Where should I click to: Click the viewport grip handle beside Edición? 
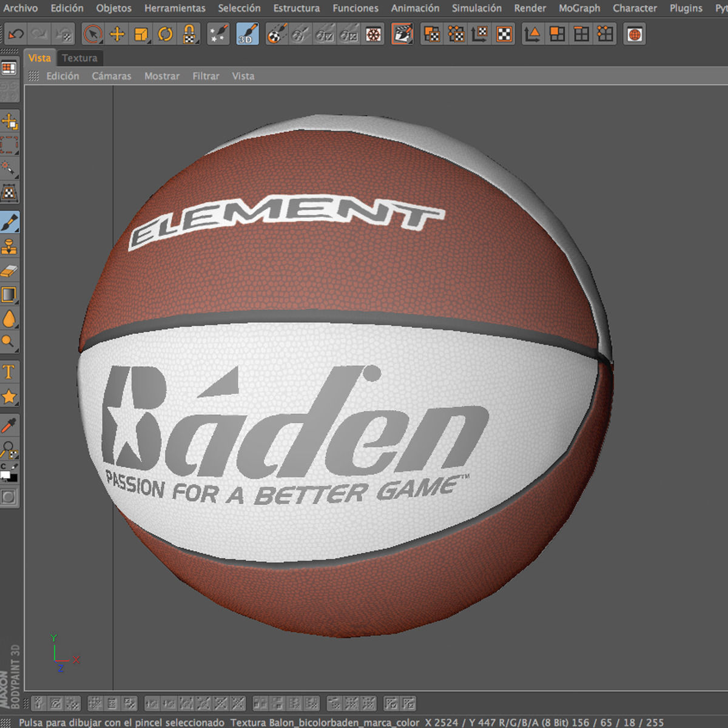coord(33,76)
